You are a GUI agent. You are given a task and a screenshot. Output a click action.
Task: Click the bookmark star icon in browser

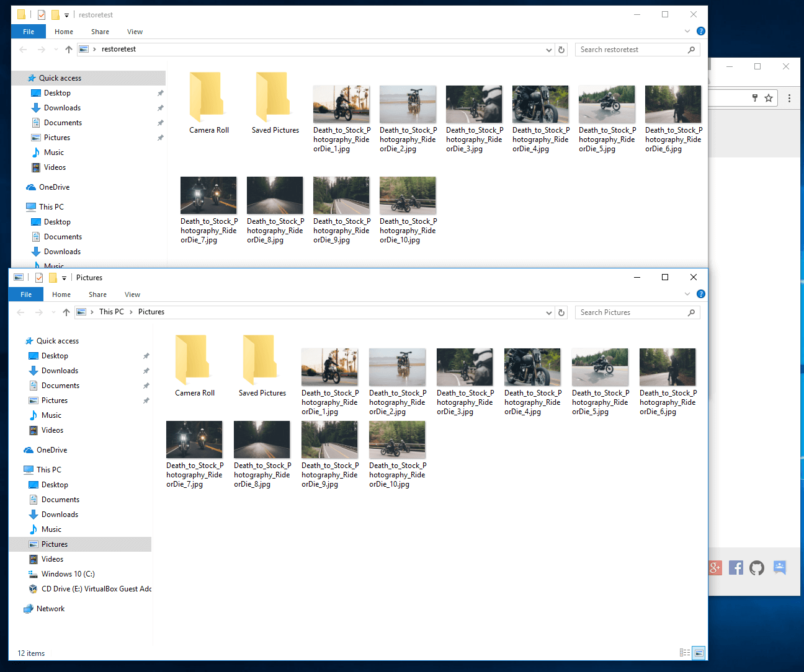point(769,98)
